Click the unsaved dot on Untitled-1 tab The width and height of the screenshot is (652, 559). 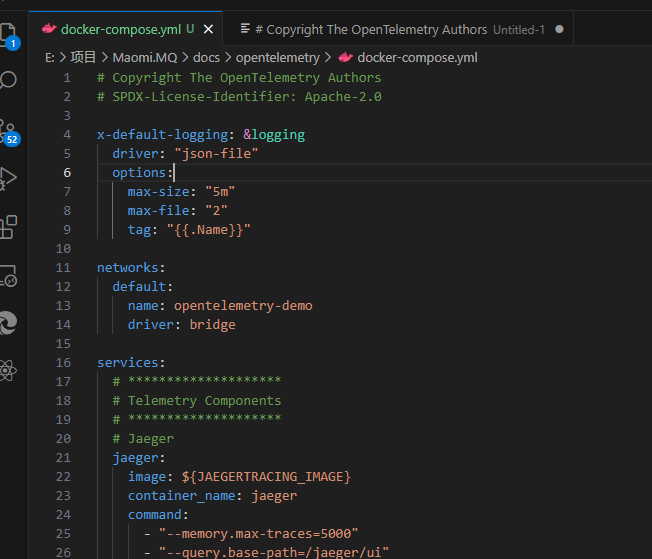point(559,29)
